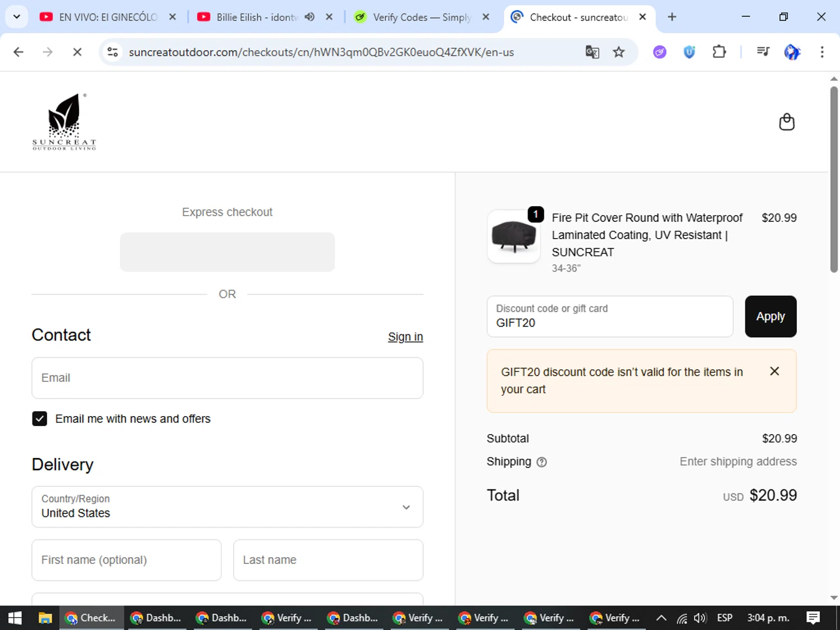
Task: Open the shipping help question icon
Action: click(542, 462)
